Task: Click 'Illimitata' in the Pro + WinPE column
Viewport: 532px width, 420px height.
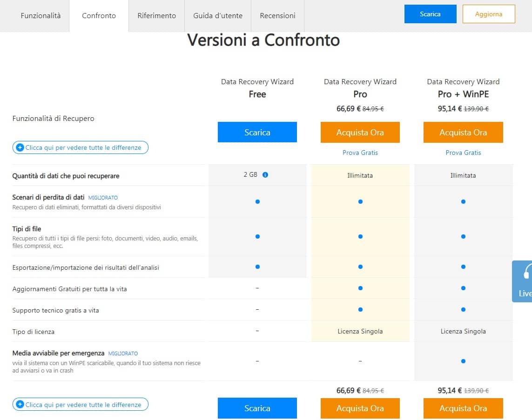Action: click(x=463, y=175)
